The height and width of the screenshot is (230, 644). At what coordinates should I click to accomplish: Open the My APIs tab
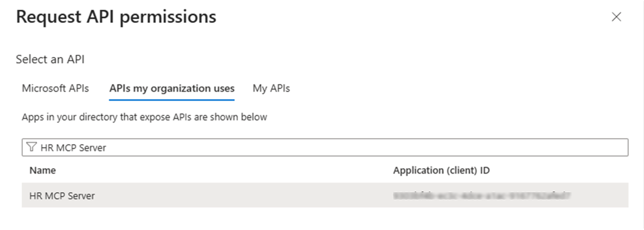click(271, 88)
